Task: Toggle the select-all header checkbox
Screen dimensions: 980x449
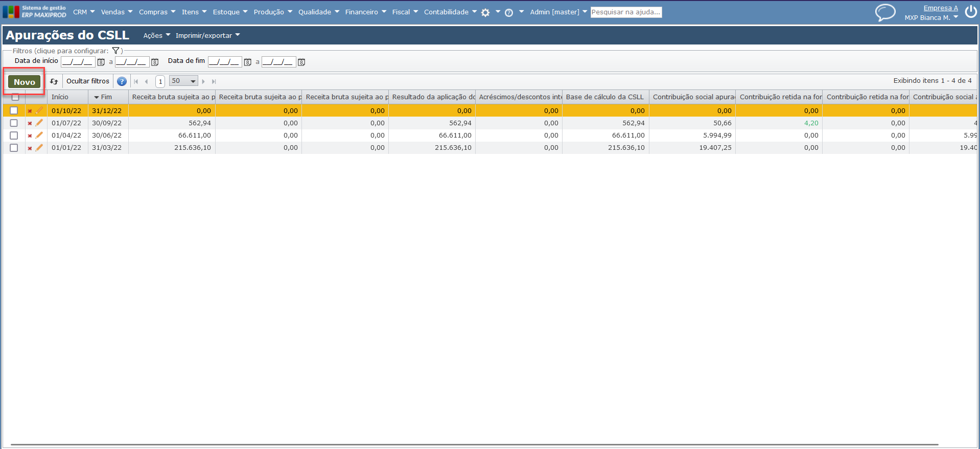Action: tap(15, 97)
